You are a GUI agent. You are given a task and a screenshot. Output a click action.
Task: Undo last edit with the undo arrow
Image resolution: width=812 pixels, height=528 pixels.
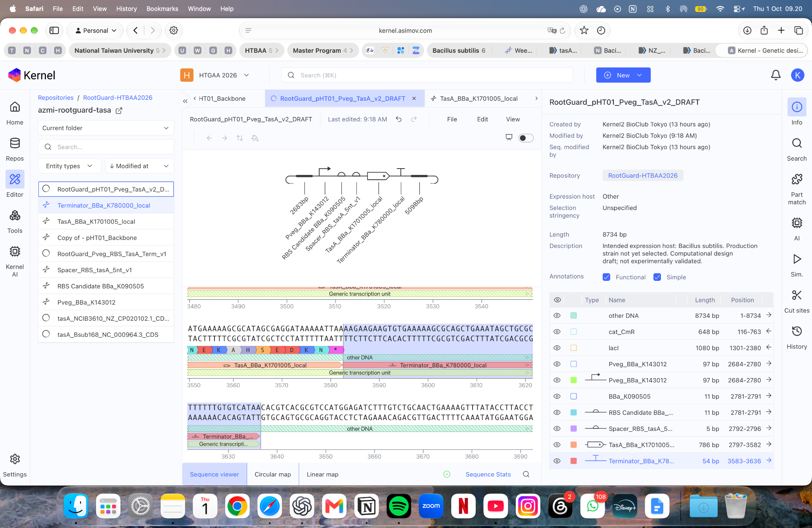tap(399, 119)
